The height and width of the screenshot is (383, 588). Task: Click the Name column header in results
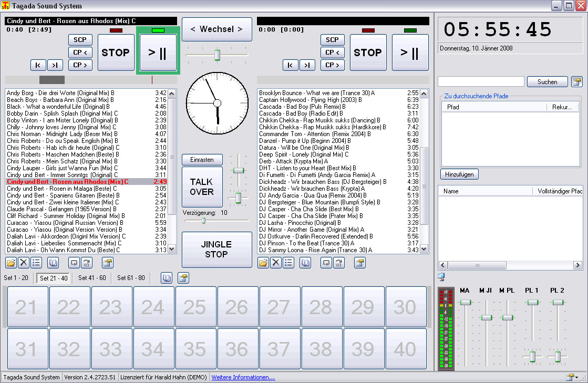(451, 191)
